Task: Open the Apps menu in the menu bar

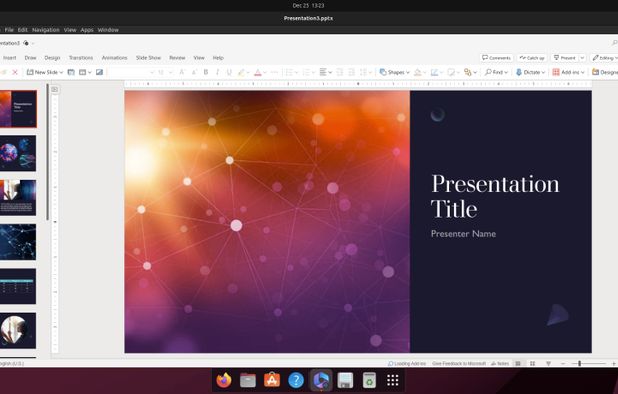Action: click(x=87, y=30)
